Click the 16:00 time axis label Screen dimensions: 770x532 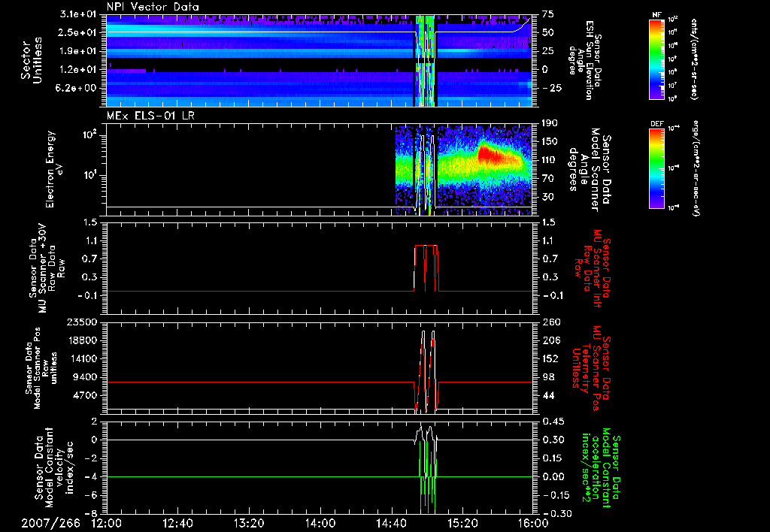(x=533, y=523)
